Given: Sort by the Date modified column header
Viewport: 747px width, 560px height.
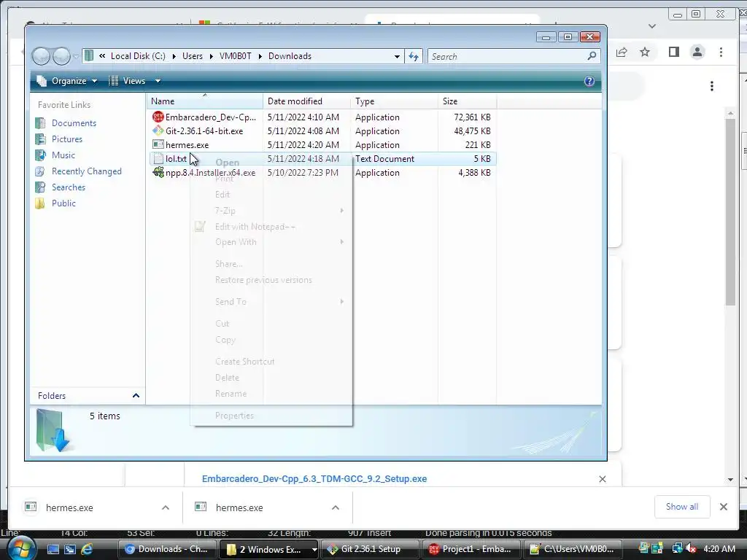Looking at the screenshot, I should pyautogui.click(x=307, y=101).
